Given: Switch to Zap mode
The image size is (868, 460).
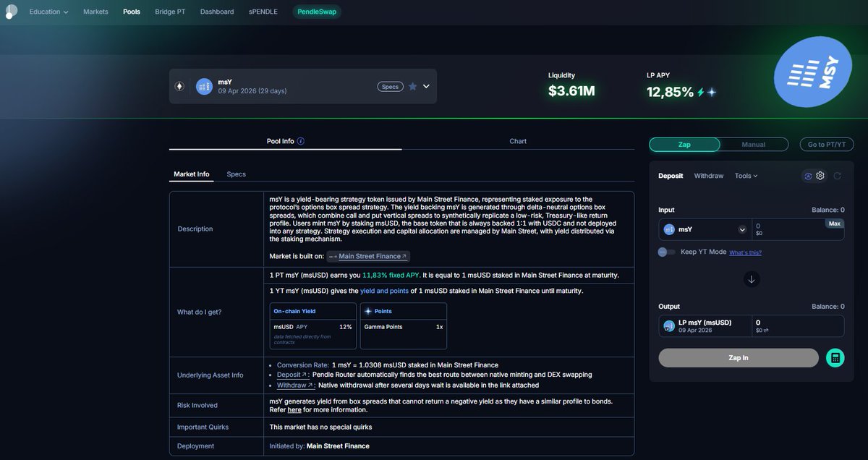Looking at the screenshot, I should pos(684,145).
